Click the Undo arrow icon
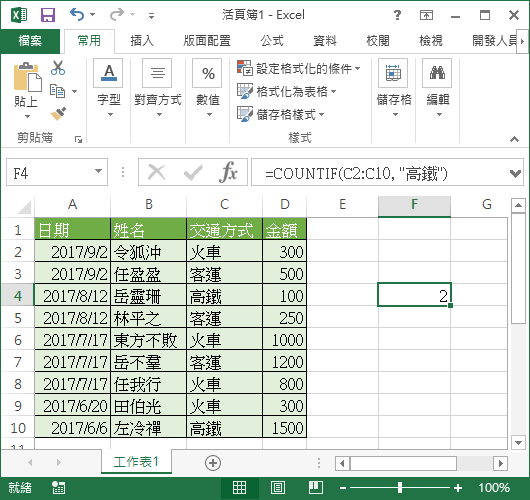530x500 pixels. (x=77, y=15)
